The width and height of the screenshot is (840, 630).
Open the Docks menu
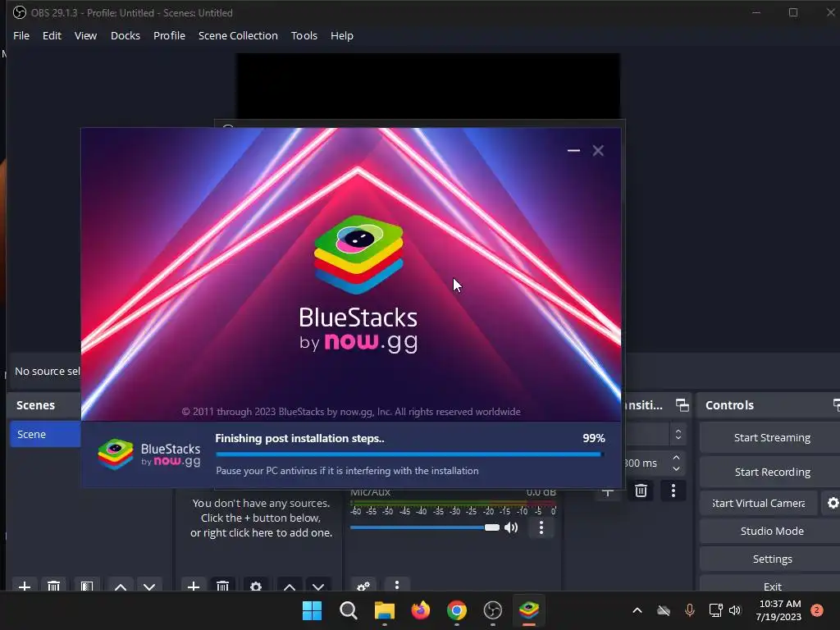tap(126, 35)
